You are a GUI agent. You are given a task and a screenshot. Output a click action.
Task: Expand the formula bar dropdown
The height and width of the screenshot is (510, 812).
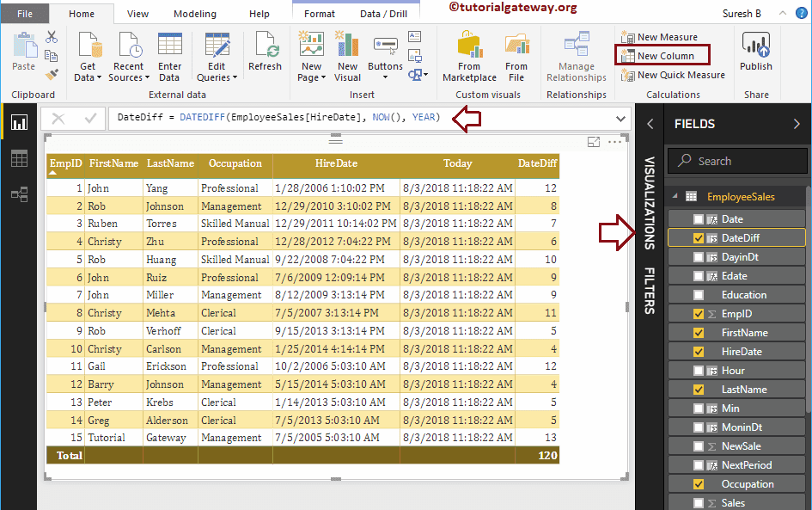[x=620, y=118]
